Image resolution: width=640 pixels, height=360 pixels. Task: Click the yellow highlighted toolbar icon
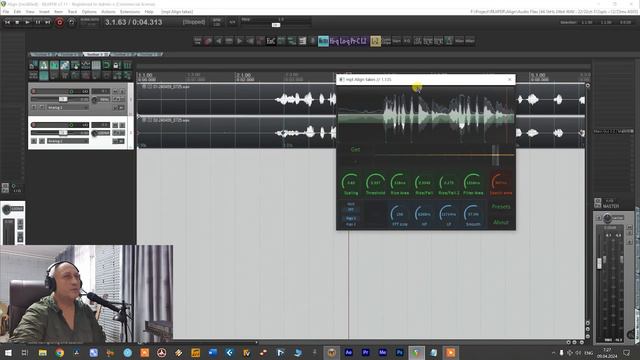(376, 41)
